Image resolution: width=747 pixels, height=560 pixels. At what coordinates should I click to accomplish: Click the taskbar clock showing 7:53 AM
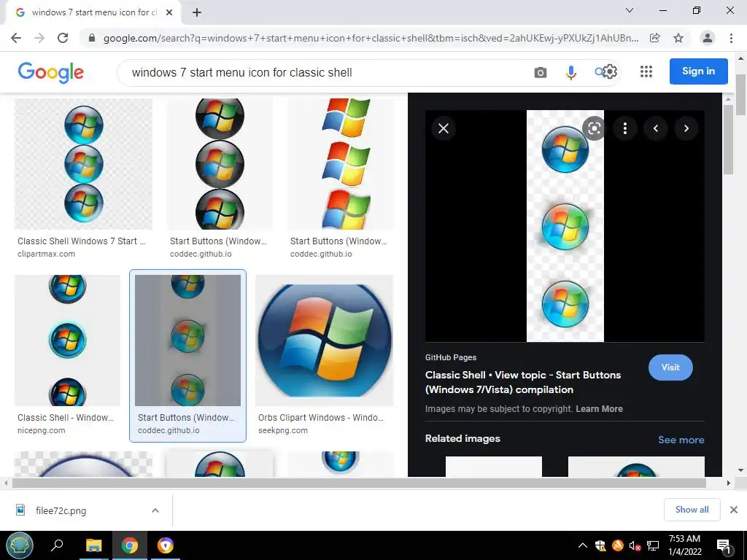coord(684,545)
